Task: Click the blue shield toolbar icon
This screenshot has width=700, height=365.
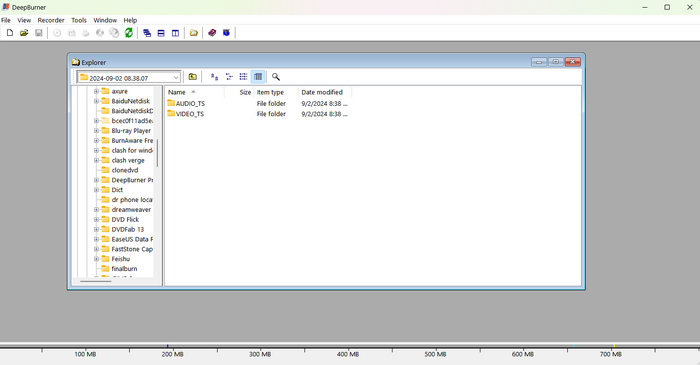Action: point(226,33)
